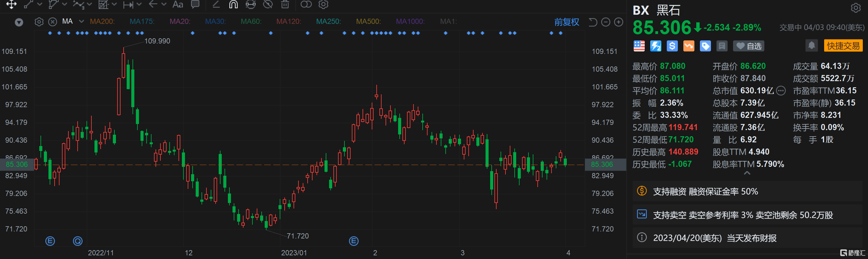Open the 支持卖空 short selling row
This screenshot has height=259, width=868.
pyautogui.click(x=747, y=215)
